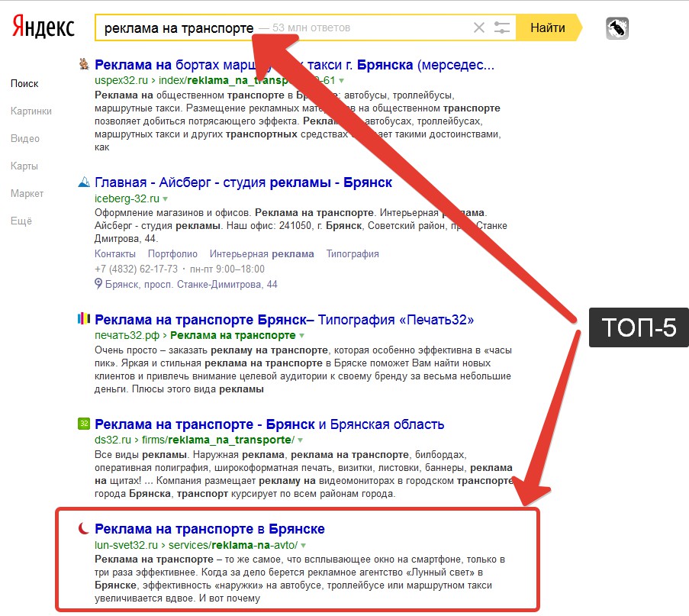Click map pin icon near Брянск address
Viewport: 689px width, 616px height.
point(98,284)
